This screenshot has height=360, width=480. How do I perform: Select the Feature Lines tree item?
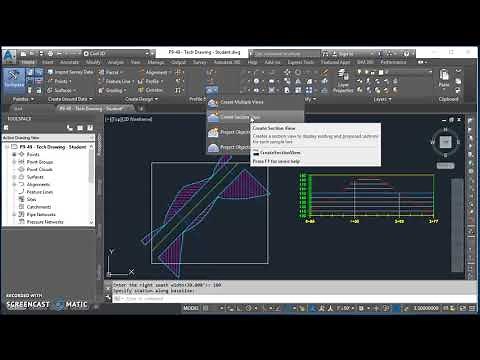coord(40,192)
